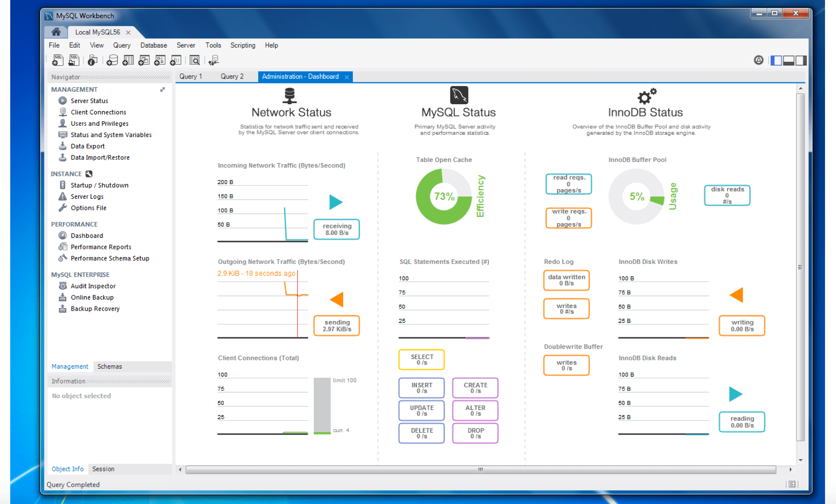Click the create new schema icon

tap(112, 60)
